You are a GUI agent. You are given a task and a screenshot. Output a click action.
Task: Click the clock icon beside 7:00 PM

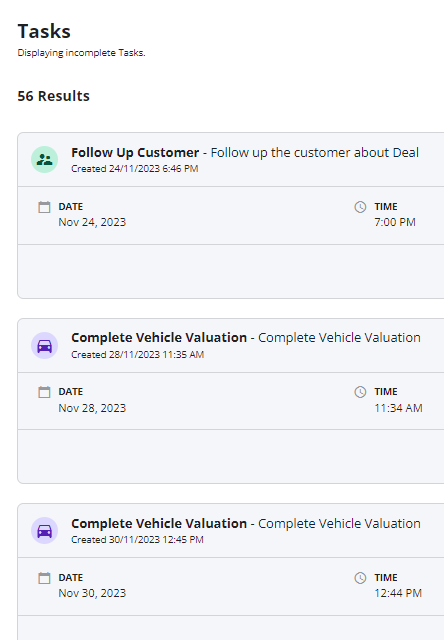click(x=360, y=207)
